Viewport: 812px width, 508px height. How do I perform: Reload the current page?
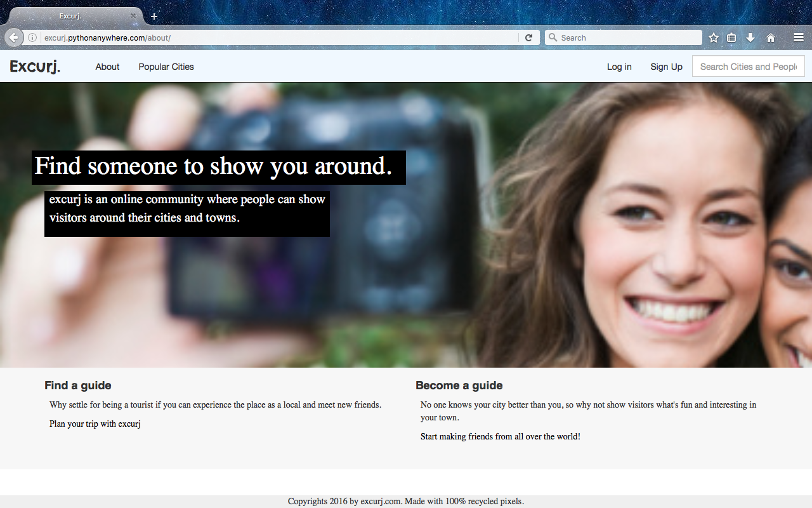tap(528, 37)
